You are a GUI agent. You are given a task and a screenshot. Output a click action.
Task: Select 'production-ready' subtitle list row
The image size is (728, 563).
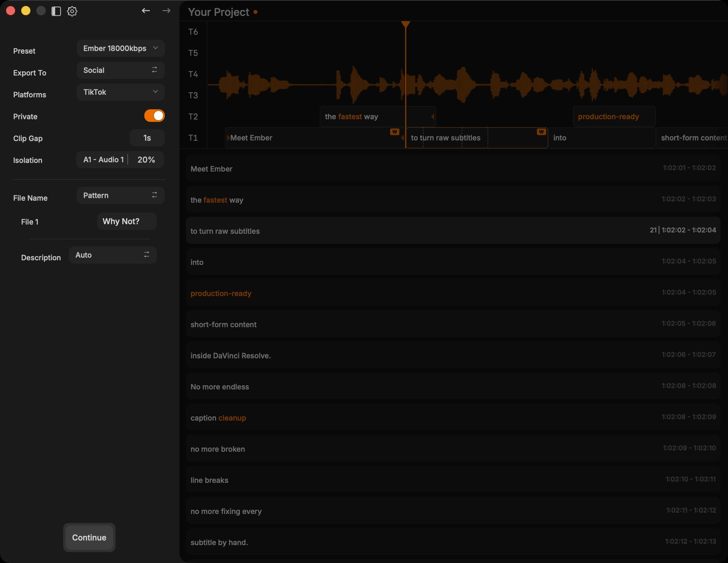453,293
